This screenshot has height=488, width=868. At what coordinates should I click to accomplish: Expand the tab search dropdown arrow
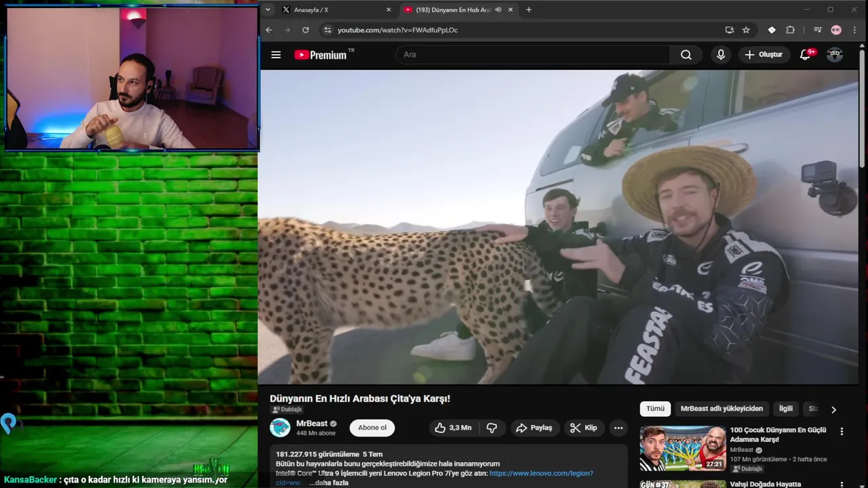click(268, 9)
